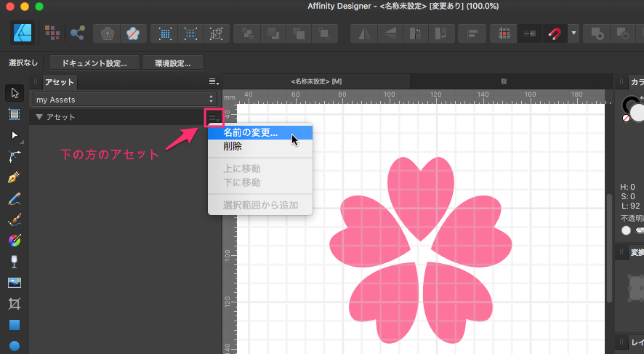
Task: Select the Place Image tool
Action: (15, 283)
